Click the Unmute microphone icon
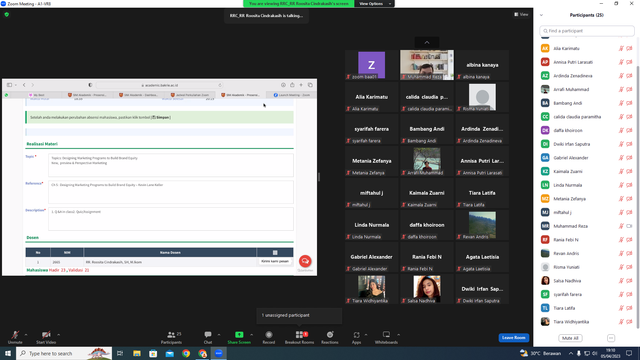 point(15,335)
